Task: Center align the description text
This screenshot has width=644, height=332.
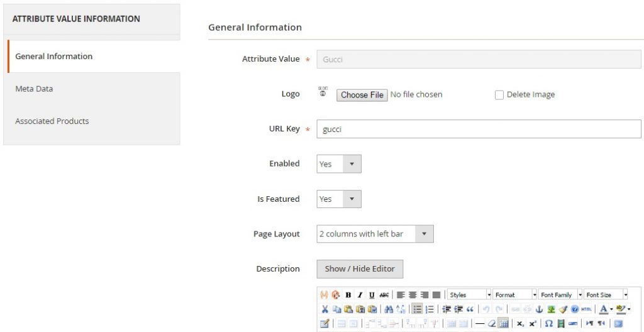Action: [x=413, y=295]
